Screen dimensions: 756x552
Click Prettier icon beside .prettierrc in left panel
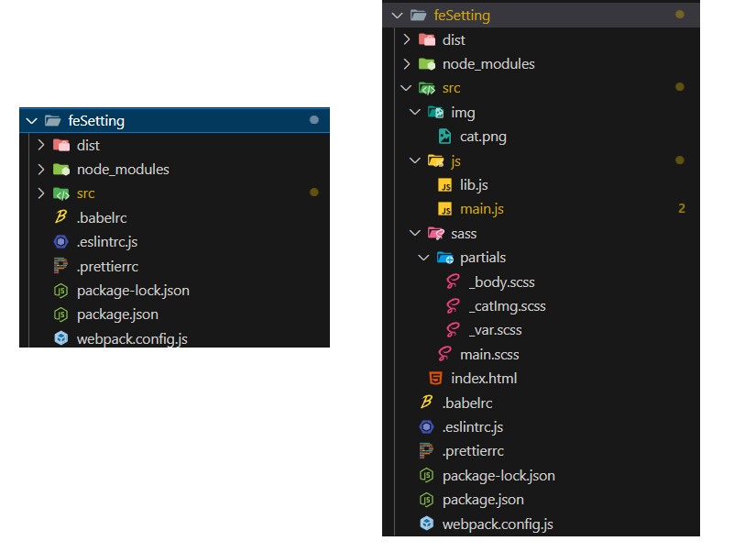click(x=60, y=265)
